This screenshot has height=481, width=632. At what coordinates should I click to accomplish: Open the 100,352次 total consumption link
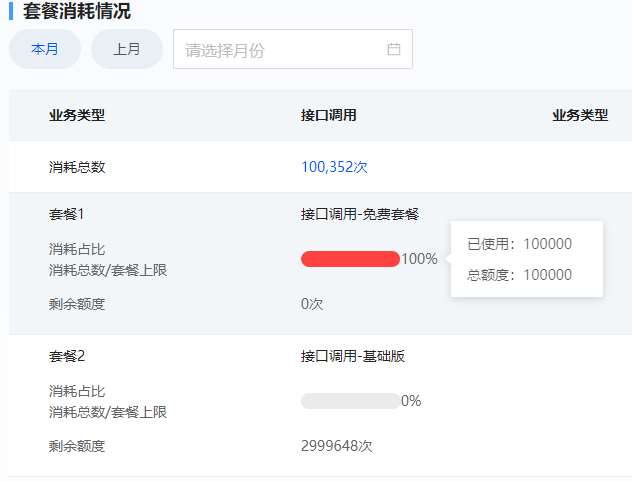pyautogui.click(x=334, y=167)
